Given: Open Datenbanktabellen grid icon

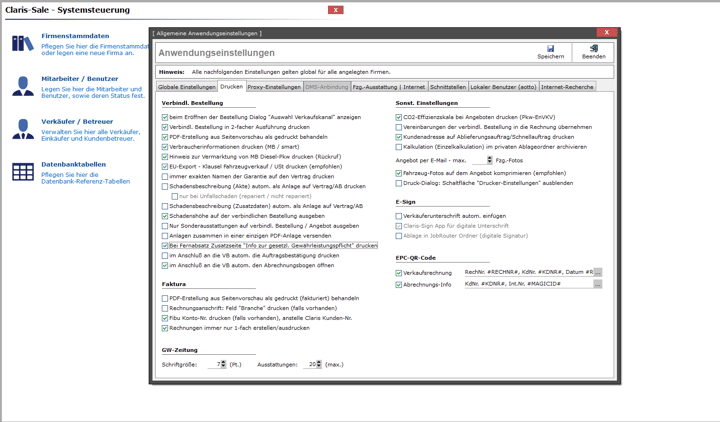Looking at the screenshot, I should 22,172.
